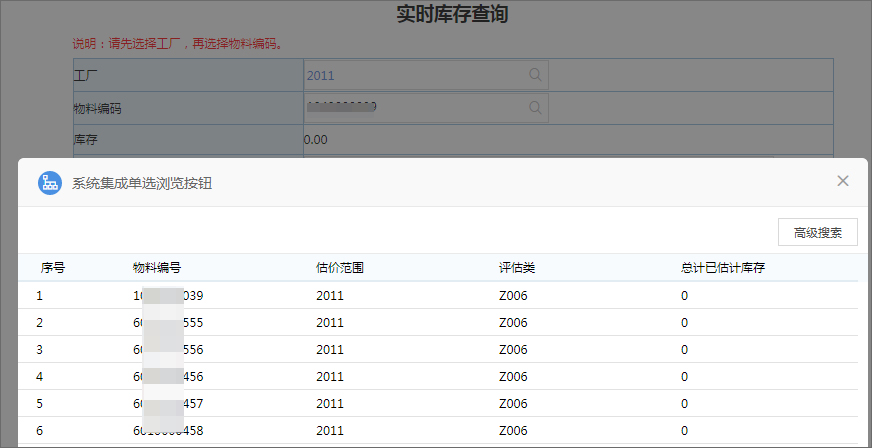Click the 物料编码 input field

pos(426,108)
